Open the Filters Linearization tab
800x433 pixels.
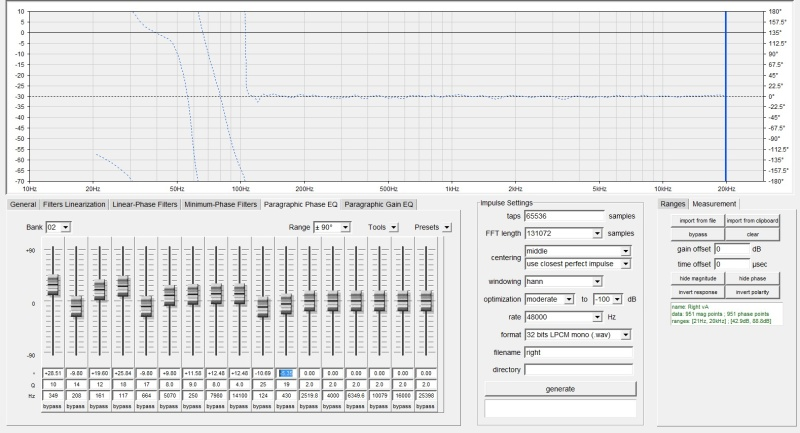coord(73,204)
